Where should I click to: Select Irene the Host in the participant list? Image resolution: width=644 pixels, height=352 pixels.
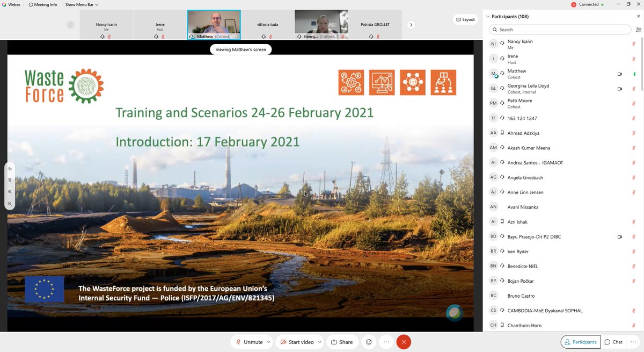[x=563, y=59]
